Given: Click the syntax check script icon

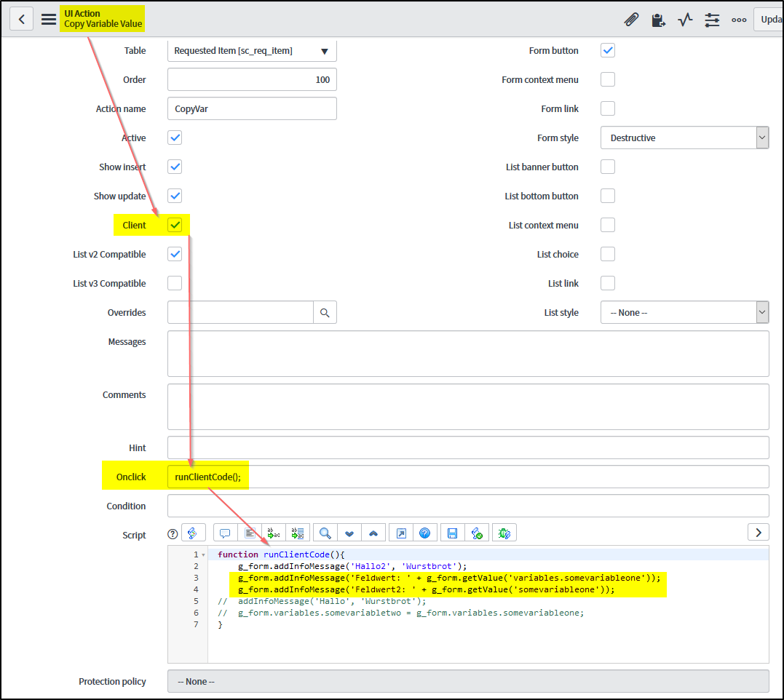Looking at the screenshot, I should coord(477,533).
